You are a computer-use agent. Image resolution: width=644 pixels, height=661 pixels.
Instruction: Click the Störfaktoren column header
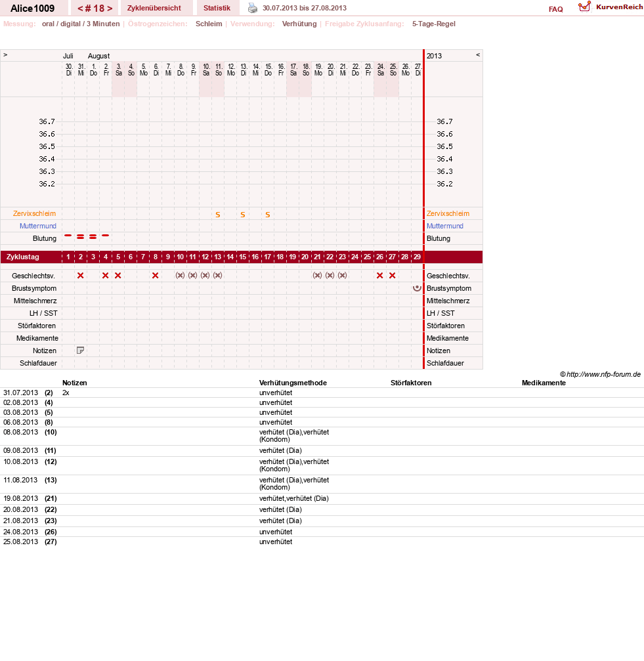click(x=411, y=383)
